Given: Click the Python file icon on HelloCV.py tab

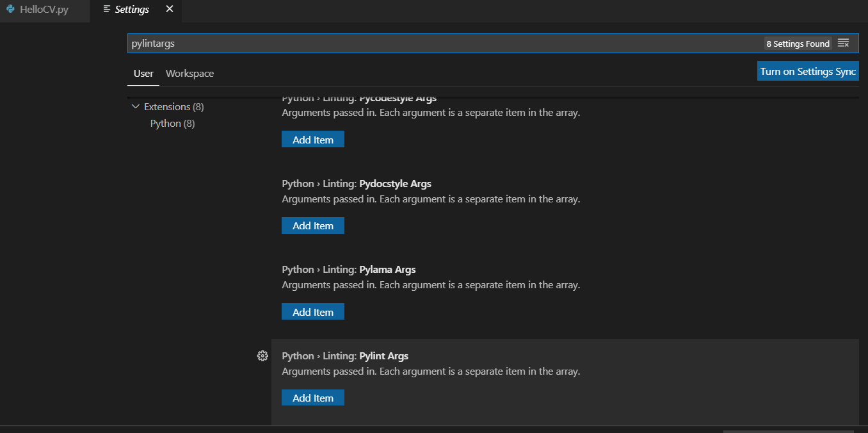Looking at the screenshot, I should coord(10,10).
